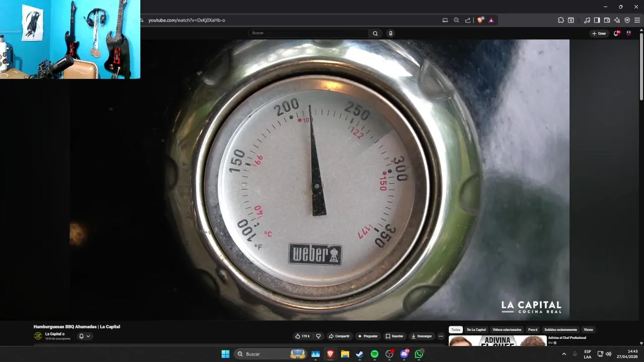
Task: Like the video (173 k)
Action: coord(302,336)
